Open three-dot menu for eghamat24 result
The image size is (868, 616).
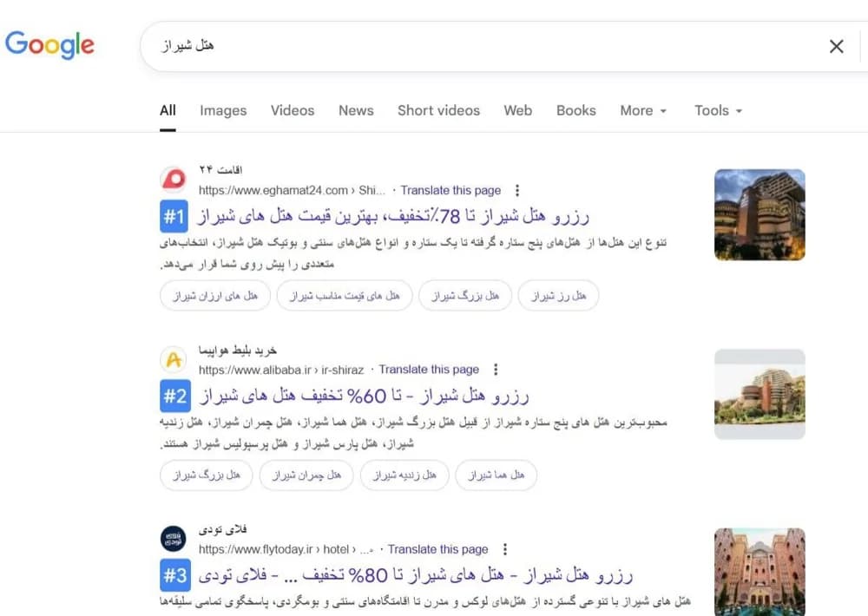(x=517, y=190)
